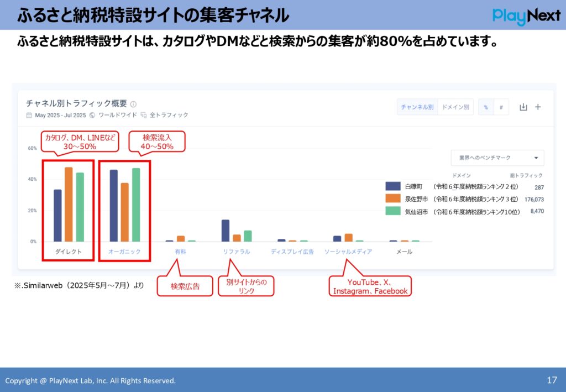Toggle percentage display with the % button
Image resolution: width=566 pixels, height=392 pixels.
point(485,107)
